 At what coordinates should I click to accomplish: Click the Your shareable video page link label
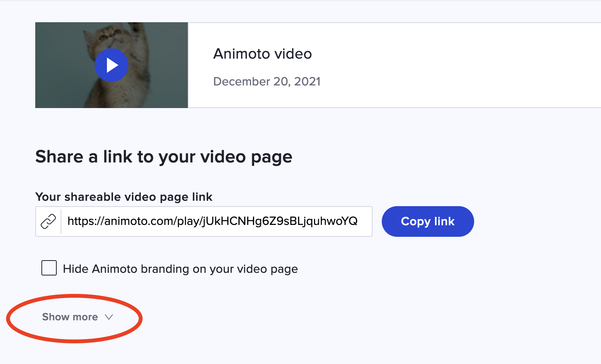coord(124,197)
